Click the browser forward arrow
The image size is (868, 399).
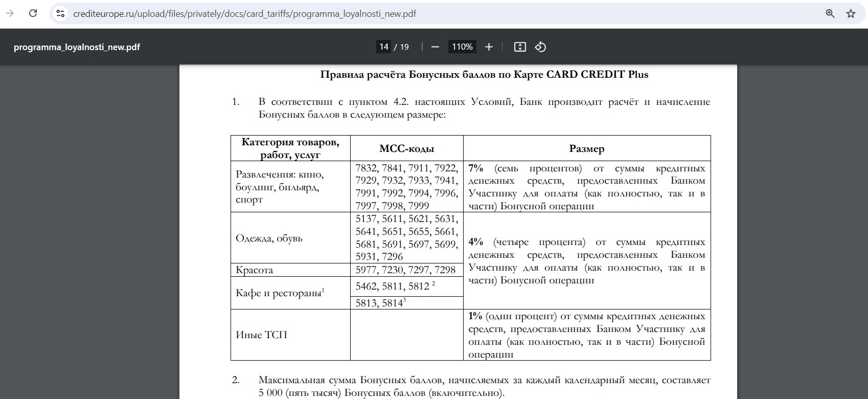10,14
